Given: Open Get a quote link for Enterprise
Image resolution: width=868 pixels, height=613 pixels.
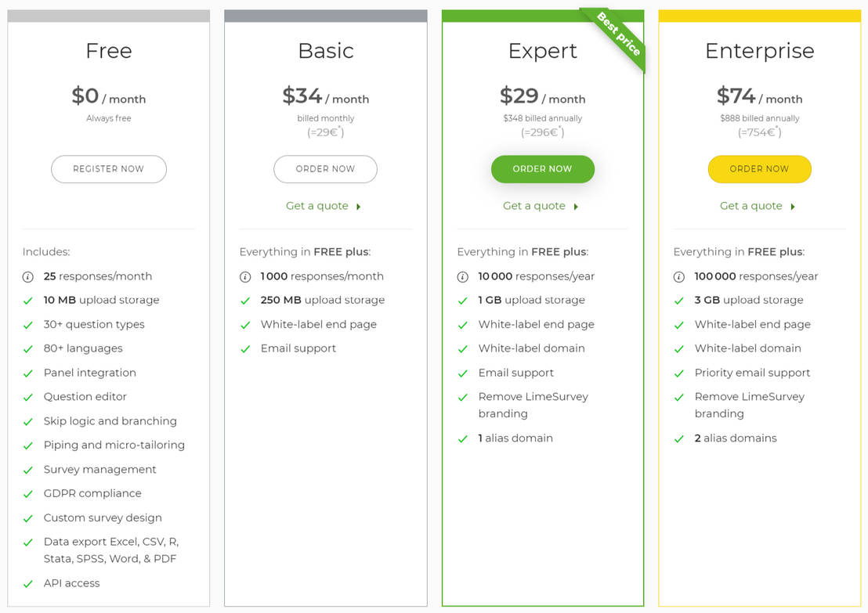Looking at the screenshot, I should [x=751, y=206].
